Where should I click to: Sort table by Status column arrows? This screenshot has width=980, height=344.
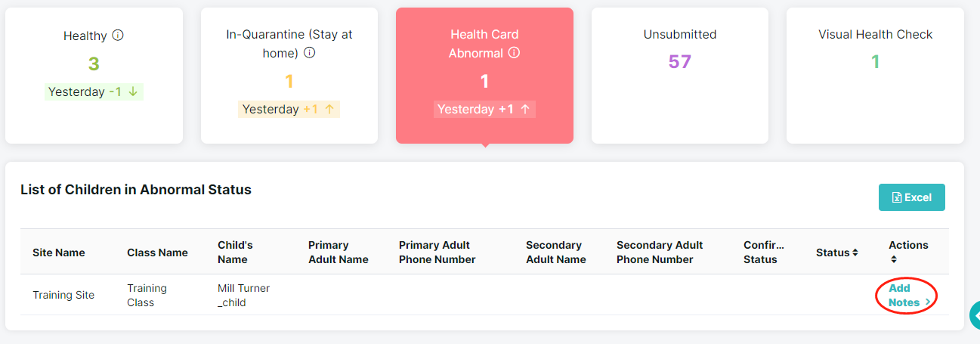pyautogui.click(x=855, y=253)
